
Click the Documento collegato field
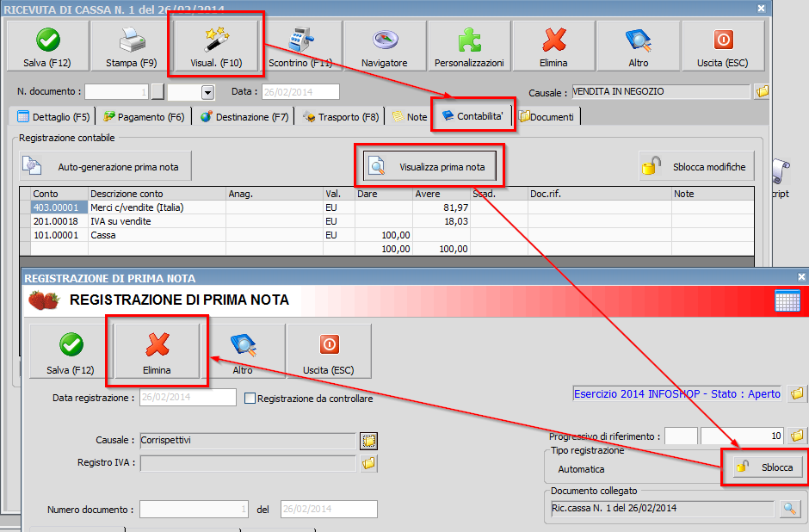[663, 508]
